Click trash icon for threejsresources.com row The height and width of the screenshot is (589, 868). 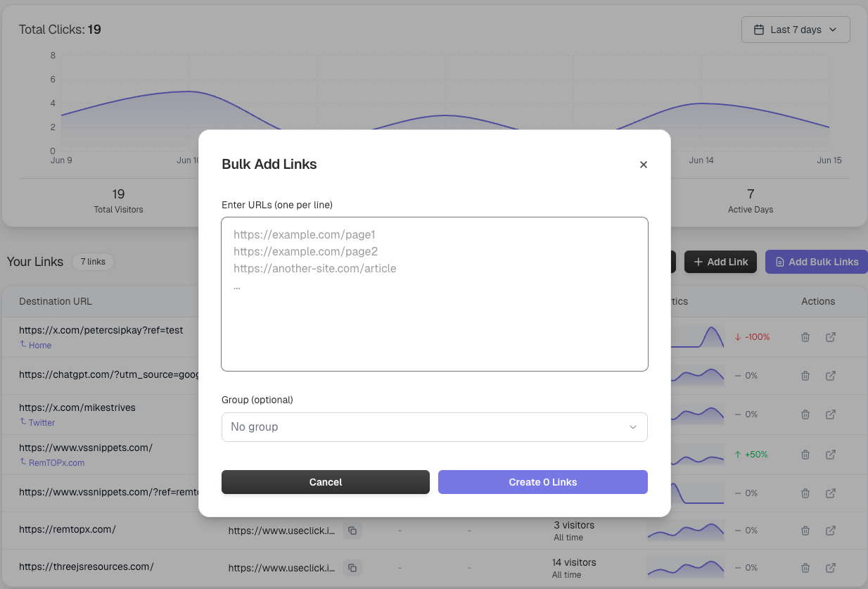(805, 568)
